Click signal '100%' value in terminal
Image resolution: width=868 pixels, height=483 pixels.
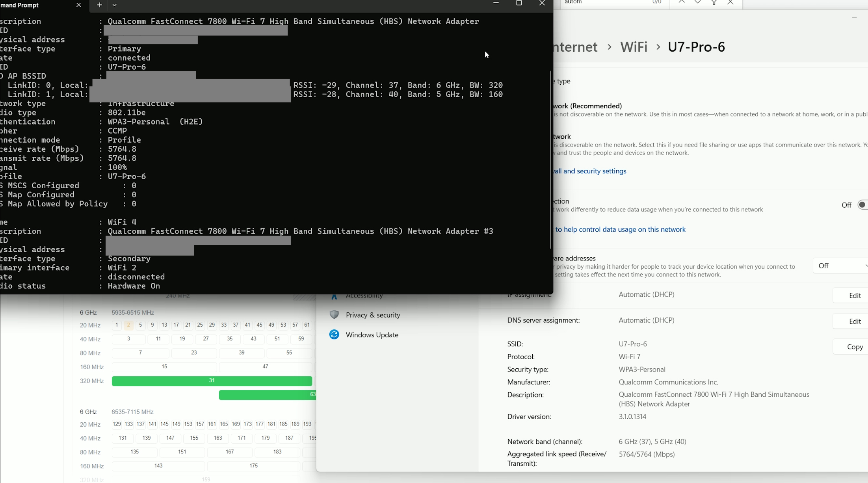[x=117, y=167]
